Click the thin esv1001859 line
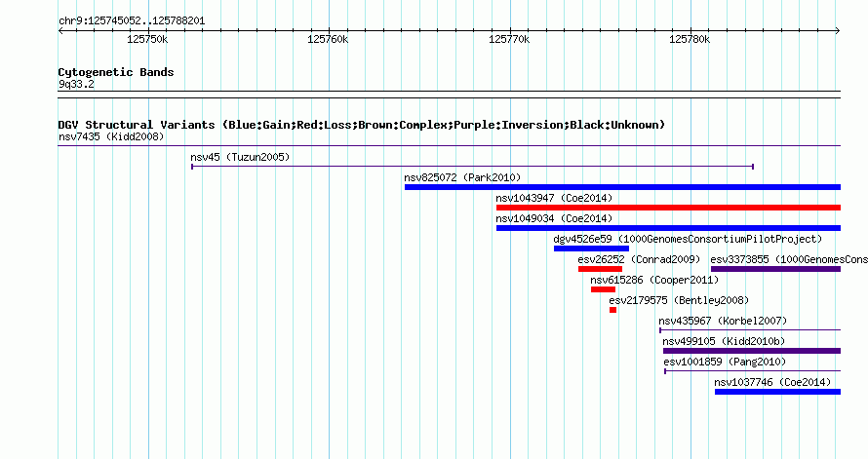This screenshot has width=868, height=459. tap(753, 371)
